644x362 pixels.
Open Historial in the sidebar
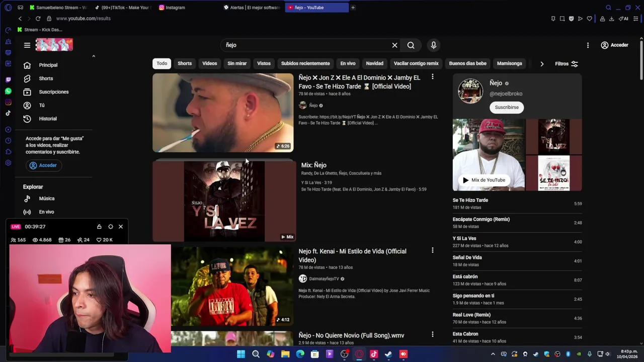click(48, 119)
